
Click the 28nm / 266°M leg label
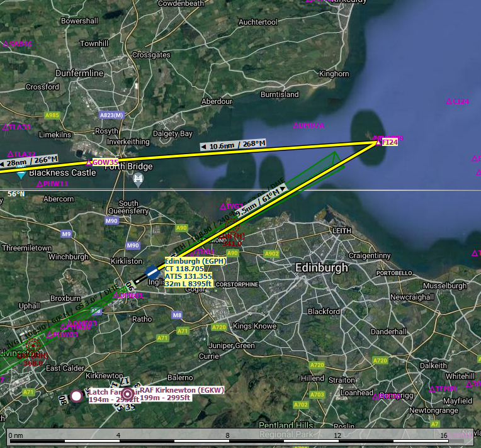point(30,161)
